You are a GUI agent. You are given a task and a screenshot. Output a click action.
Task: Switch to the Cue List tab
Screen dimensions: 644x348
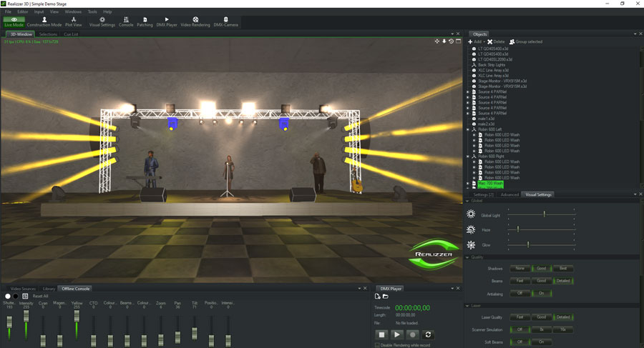point(71,34)
